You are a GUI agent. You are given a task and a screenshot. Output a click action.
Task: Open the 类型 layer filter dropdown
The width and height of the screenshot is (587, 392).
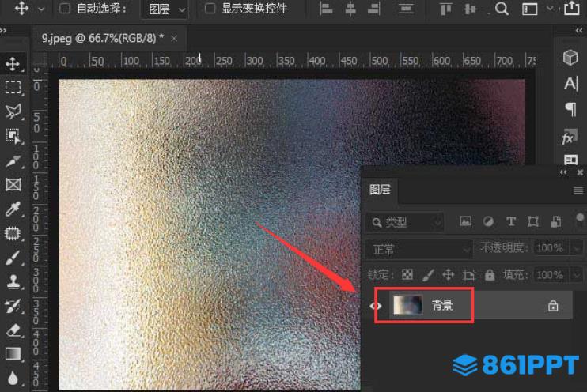(x=405, y=222)
